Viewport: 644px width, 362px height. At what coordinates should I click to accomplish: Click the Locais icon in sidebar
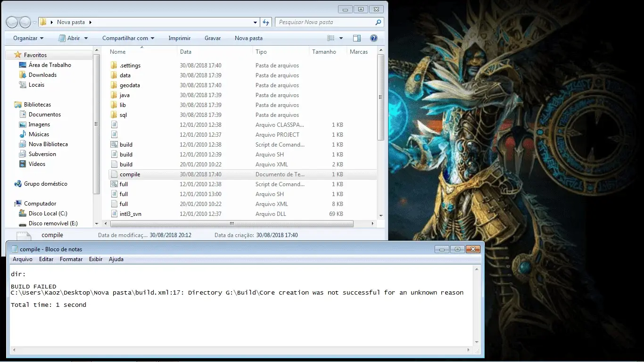pyautogui.click(x=23, y=85)
